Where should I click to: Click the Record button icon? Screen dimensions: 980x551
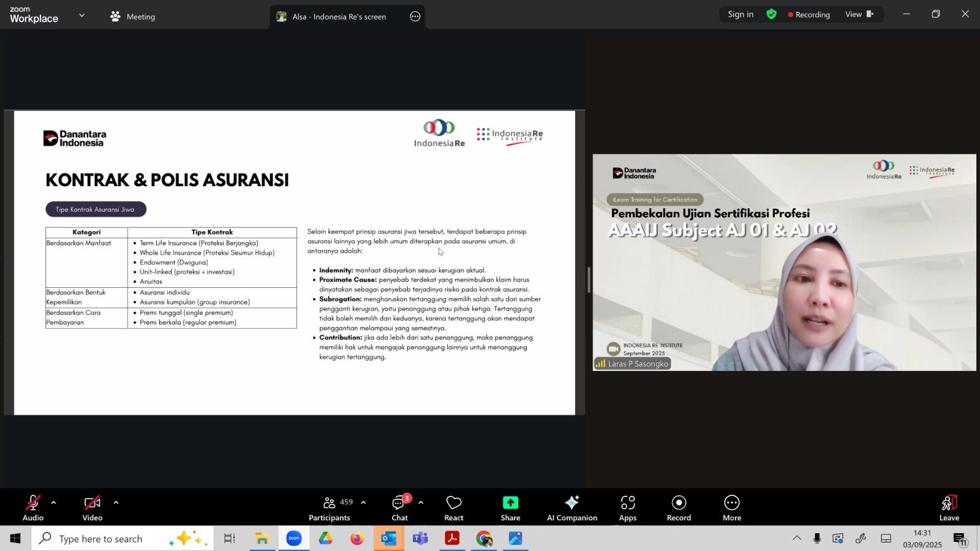click(x=679, y=503)
